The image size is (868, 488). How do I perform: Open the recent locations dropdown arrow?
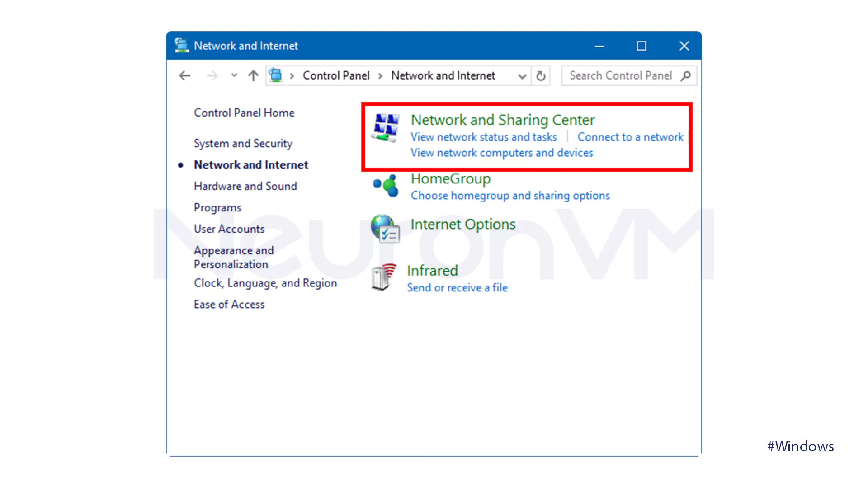click(x=234, y=75)
